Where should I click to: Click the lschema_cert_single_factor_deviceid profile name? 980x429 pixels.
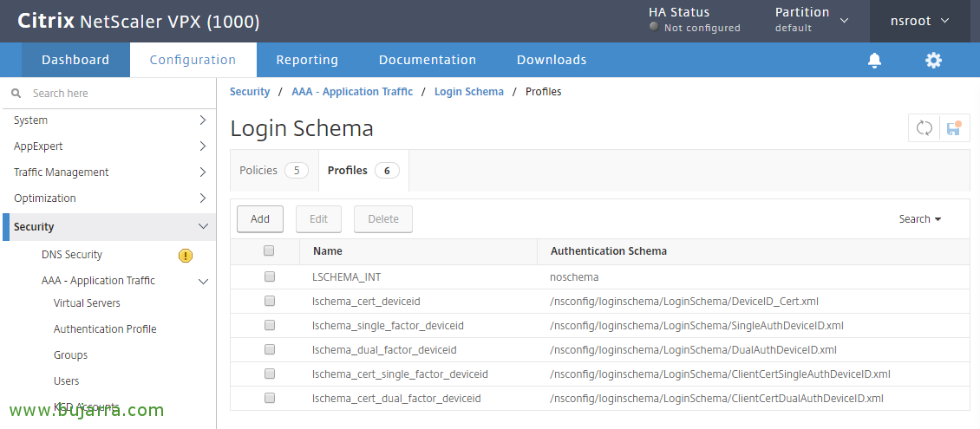click(x=400, y=374)
